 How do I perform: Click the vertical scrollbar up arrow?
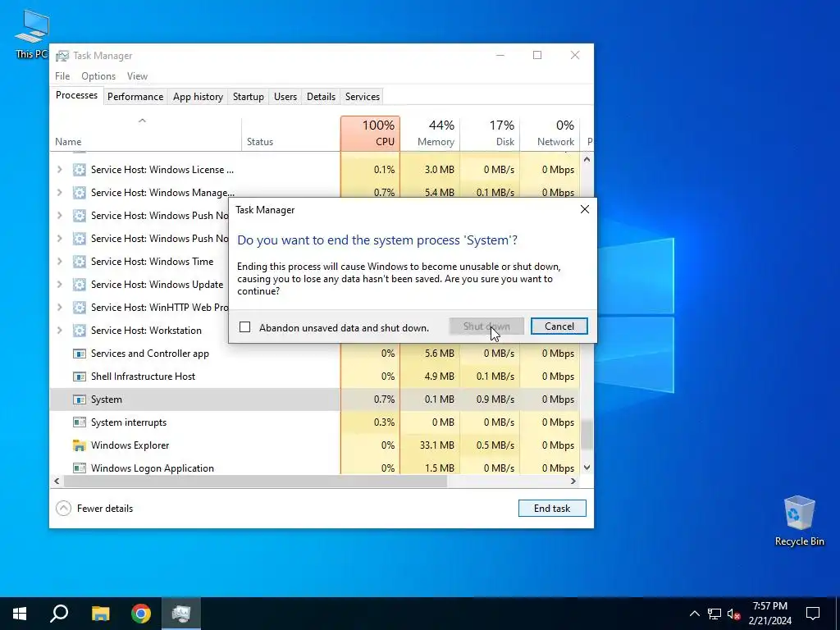[587, 160]
